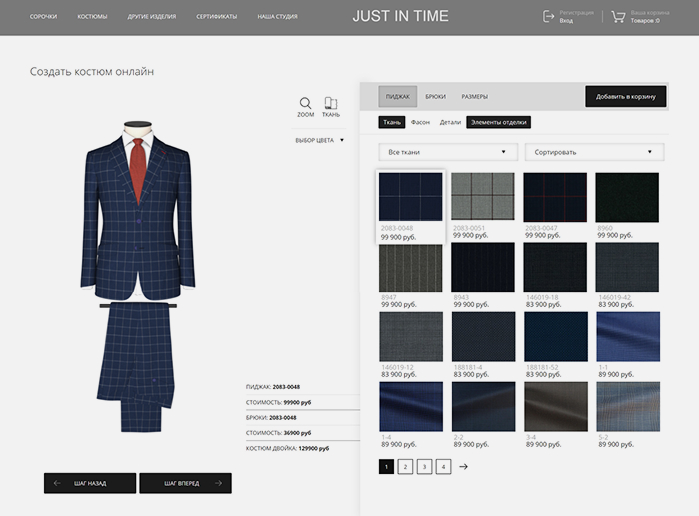Open the СОРОЧКИ menu item

pyautogui.click(x=43, y=17)
